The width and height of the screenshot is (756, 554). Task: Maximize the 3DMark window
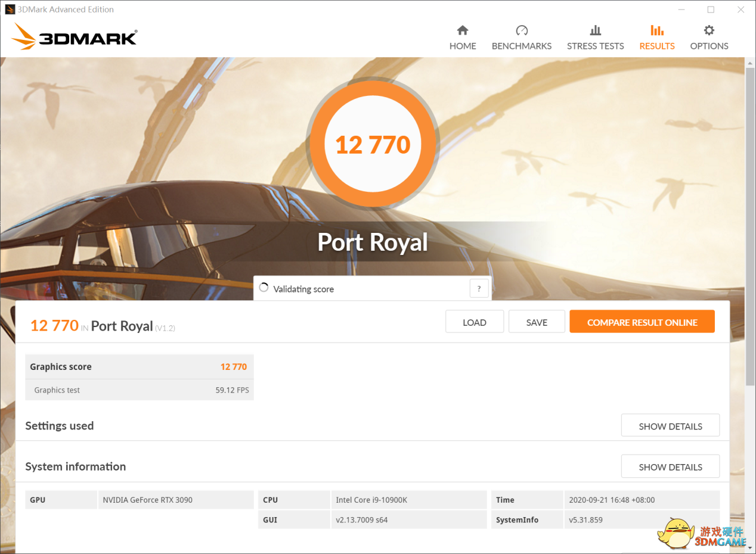point(711,10)
